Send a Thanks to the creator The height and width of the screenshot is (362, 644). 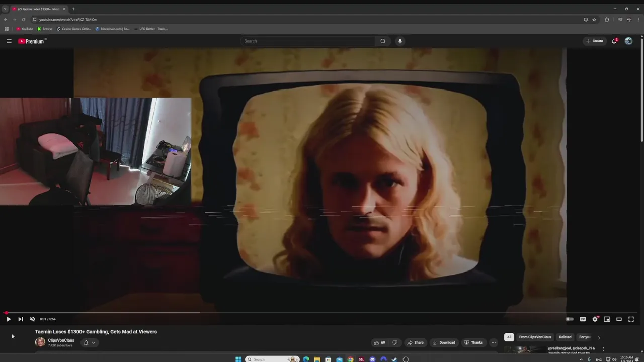pyautogui.click(x=473, y=343)
